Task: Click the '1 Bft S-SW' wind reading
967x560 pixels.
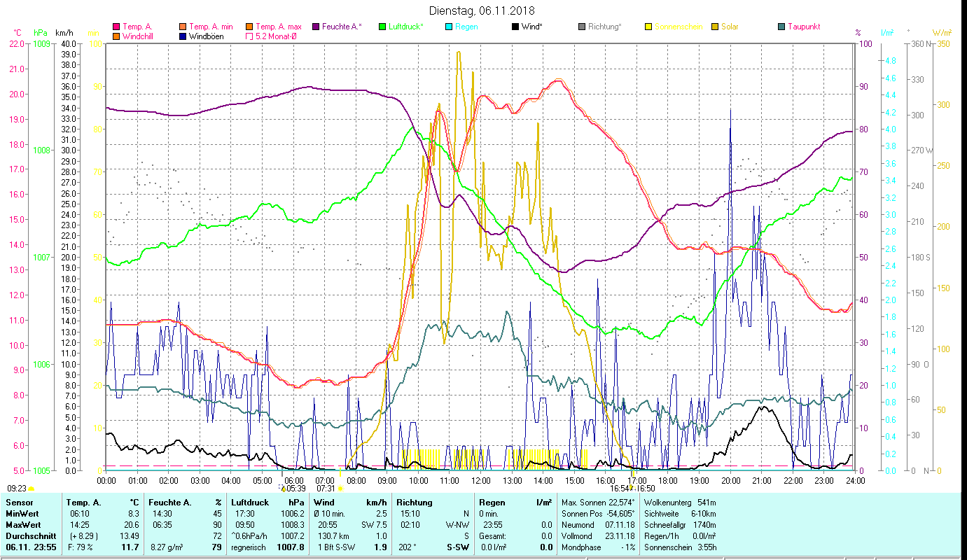Action: coord(335,547)
